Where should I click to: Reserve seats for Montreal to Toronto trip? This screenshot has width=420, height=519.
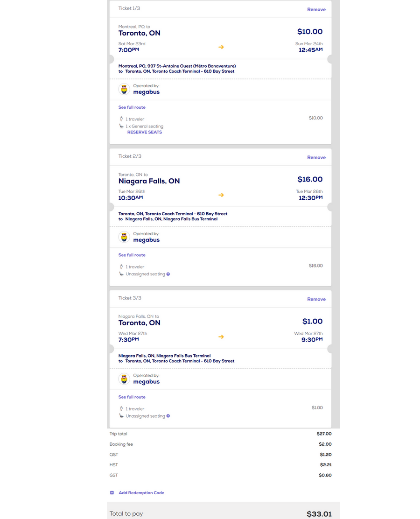(145, 132)
